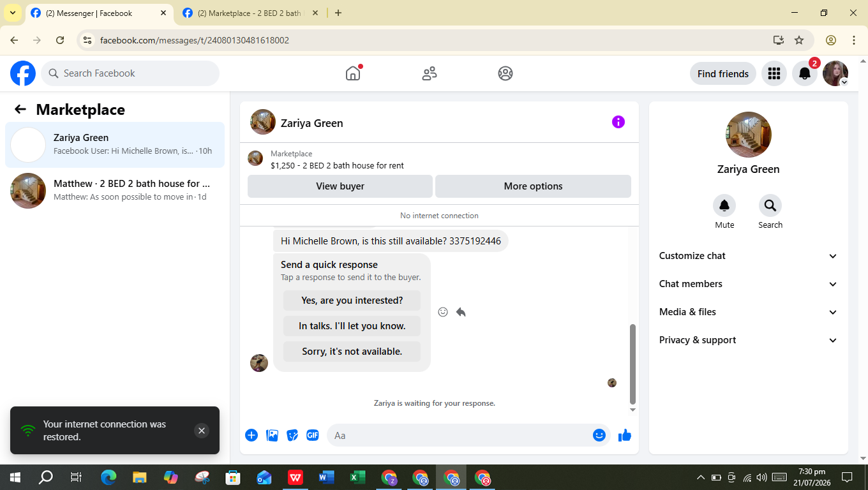Open the Chrome three-dot menu
The width and height of the screenshot is (868, 490).
click(854, 40)
